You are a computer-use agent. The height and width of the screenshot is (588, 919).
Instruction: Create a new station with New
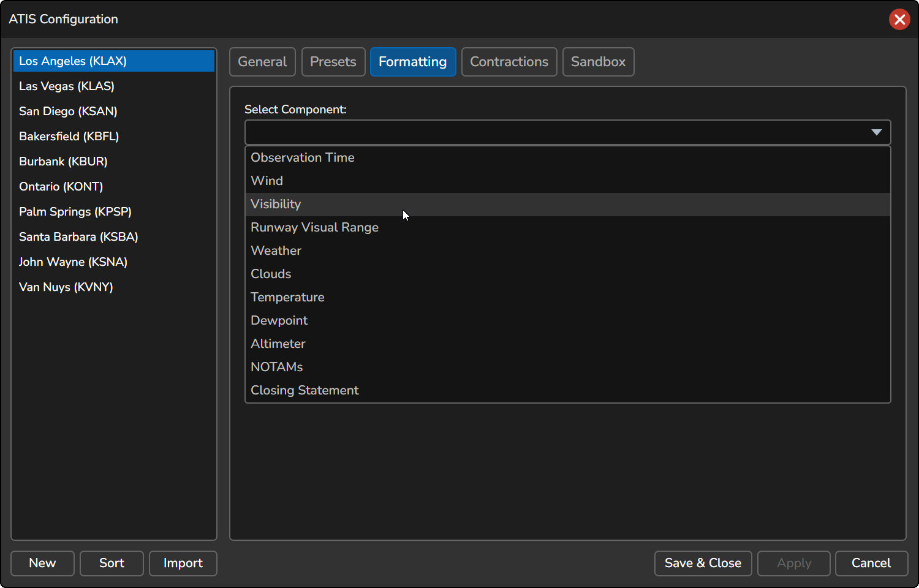click(x=42, y=563)
